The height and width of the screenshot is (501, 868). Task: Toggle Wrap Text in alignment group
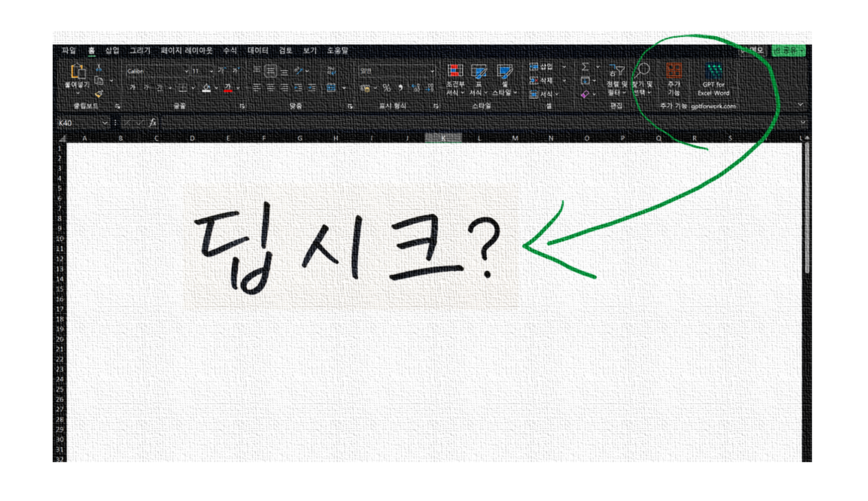point(331,71)
